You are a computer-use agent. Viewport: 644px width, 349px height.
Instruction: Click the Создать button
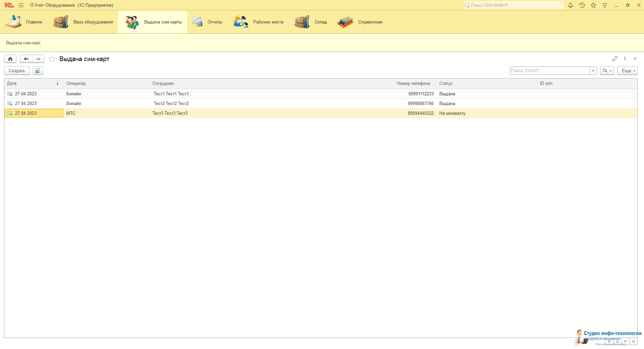point(17,71)
